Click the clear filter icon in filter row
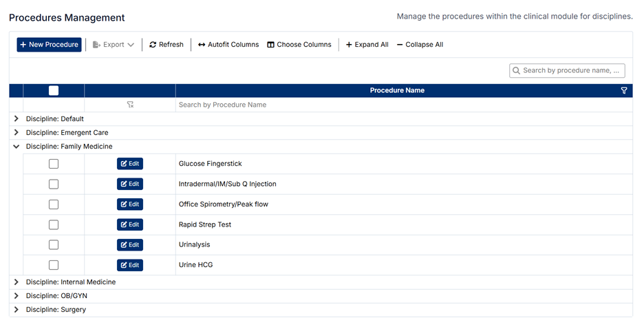The width and height of the screenshot is (644, 327). [x=130, y=105]
